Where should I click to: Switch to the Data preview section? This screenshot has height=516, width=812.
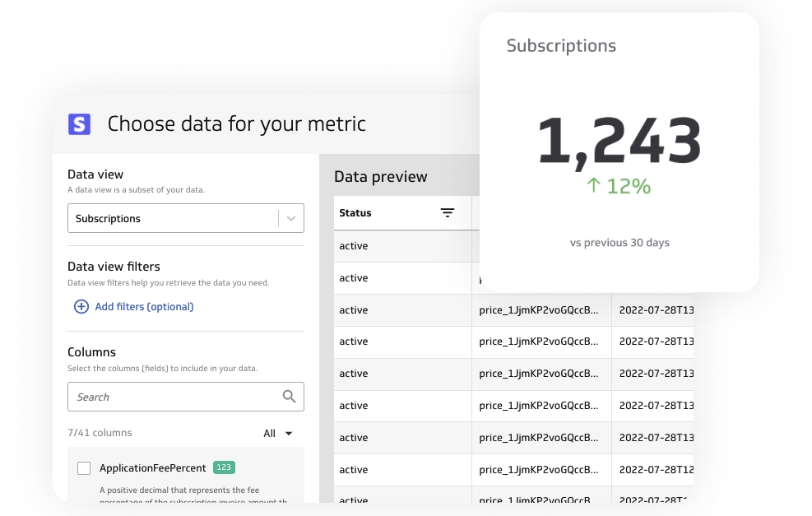click(x=380, y=176)
